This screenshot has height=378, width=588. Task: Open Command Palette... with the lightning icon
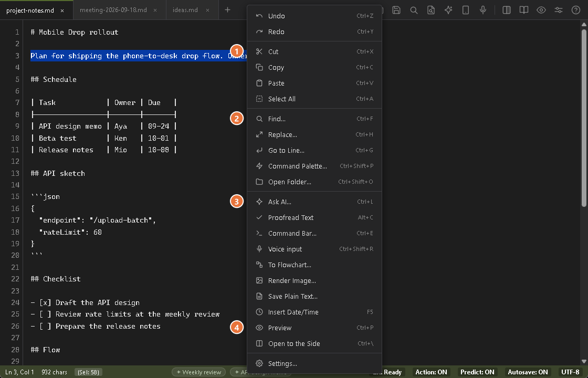314,166
